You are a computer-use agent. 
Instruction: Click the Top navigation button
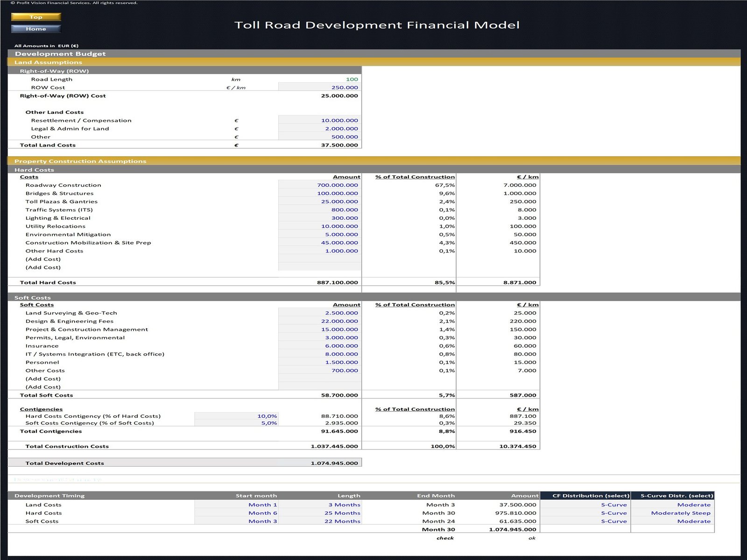tap(36, 17)
